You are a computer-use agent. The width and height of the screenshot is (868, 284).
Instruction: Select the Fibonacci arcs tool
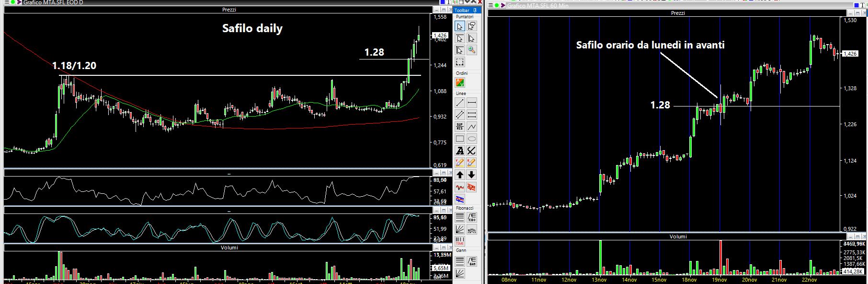pos(472,229)
